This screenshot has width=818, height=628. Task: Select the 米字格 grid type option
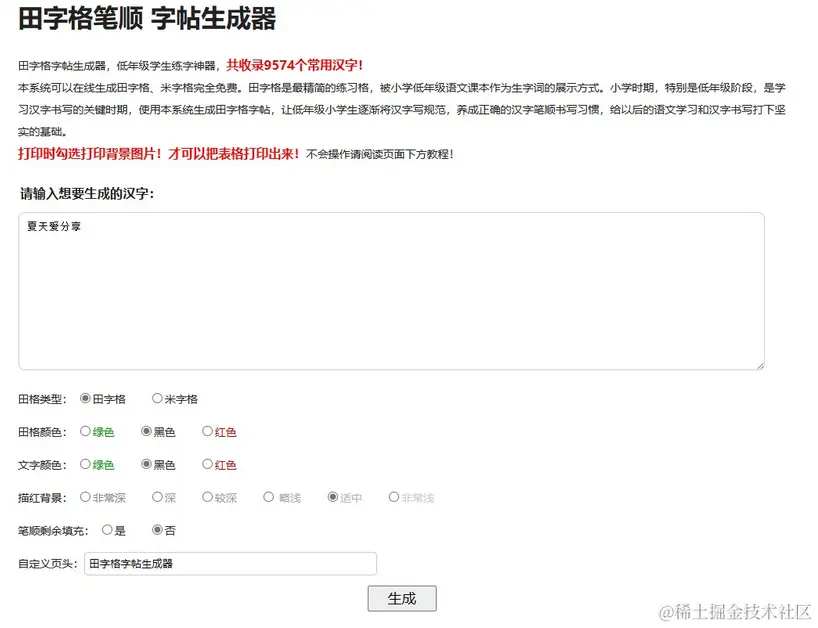157,398
